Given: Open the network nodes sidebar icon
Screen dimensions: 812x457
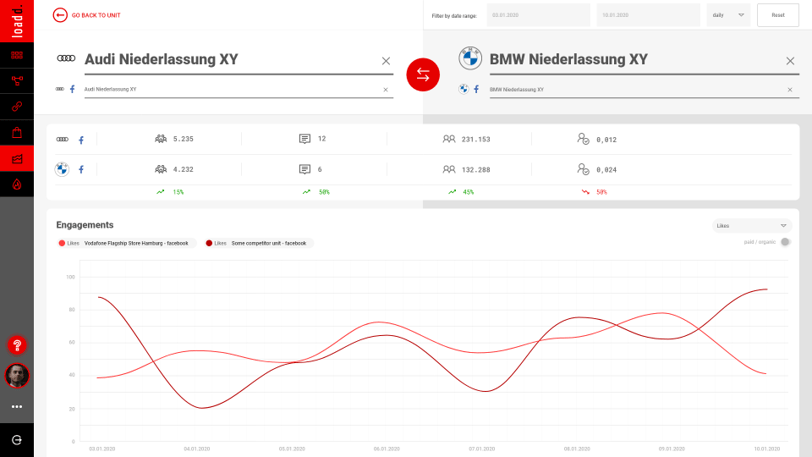Looking at the screenshot, I should [17, 81].
